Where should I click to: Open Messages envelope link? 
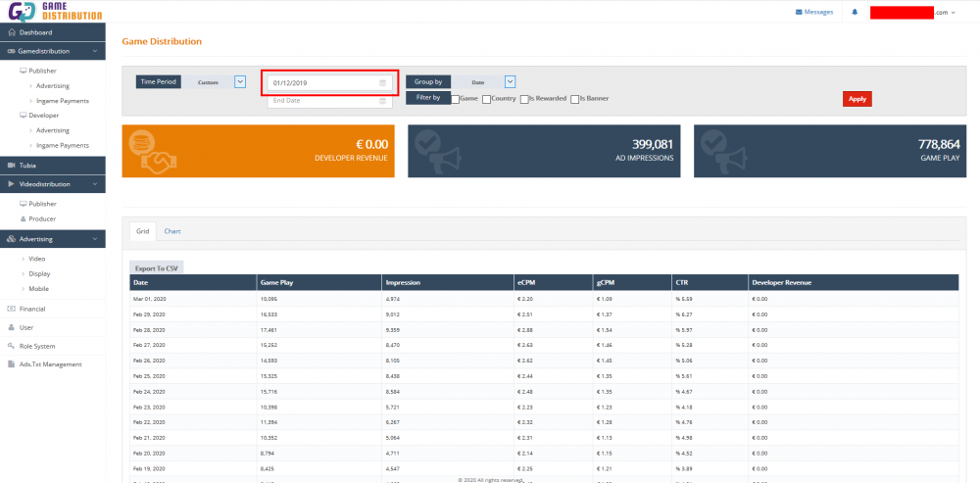pyautogui.click(x=813, y=12)
